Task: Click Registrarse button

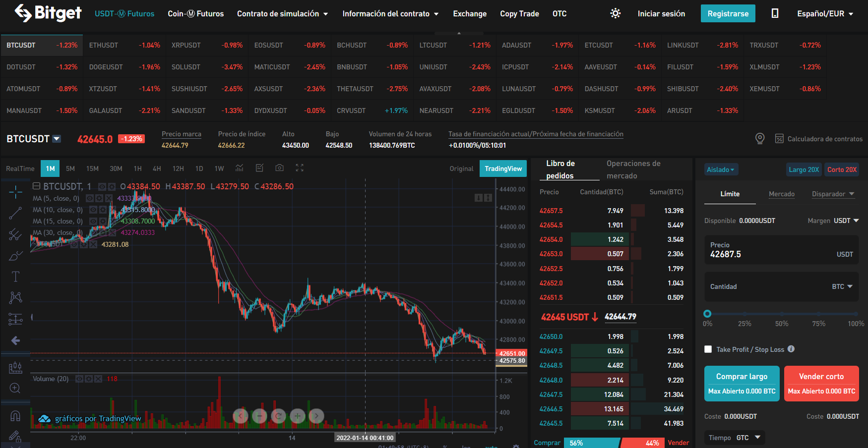Action: [x=728, y=13]
